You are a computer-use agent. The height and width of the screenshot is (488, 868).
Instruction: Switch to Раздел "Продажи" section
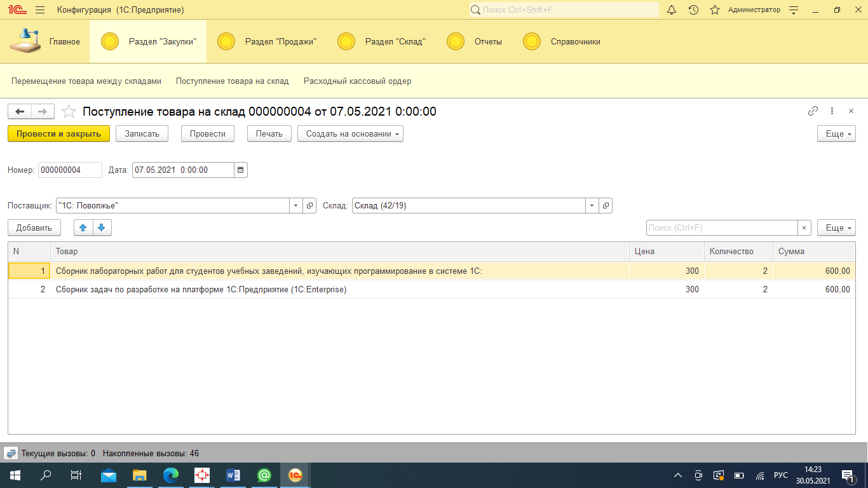(267, 41)
